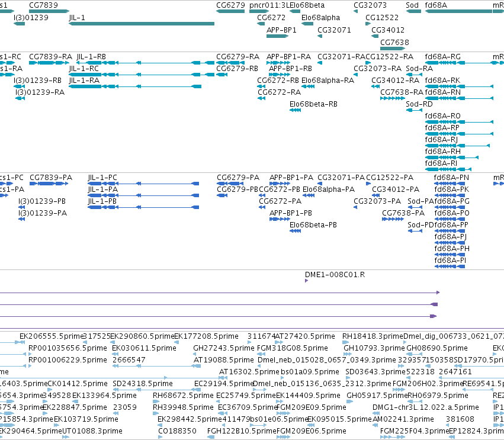Select the CG34012-RA transcript label
The image size is (504, 440).
click(x=395, y=81)
